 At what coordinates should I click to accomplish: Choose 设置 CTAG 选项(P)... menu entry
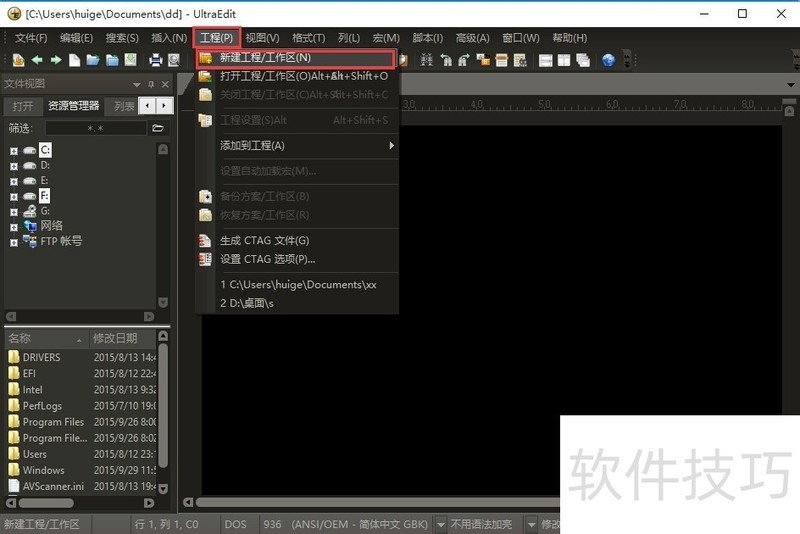tap(296, 260)
